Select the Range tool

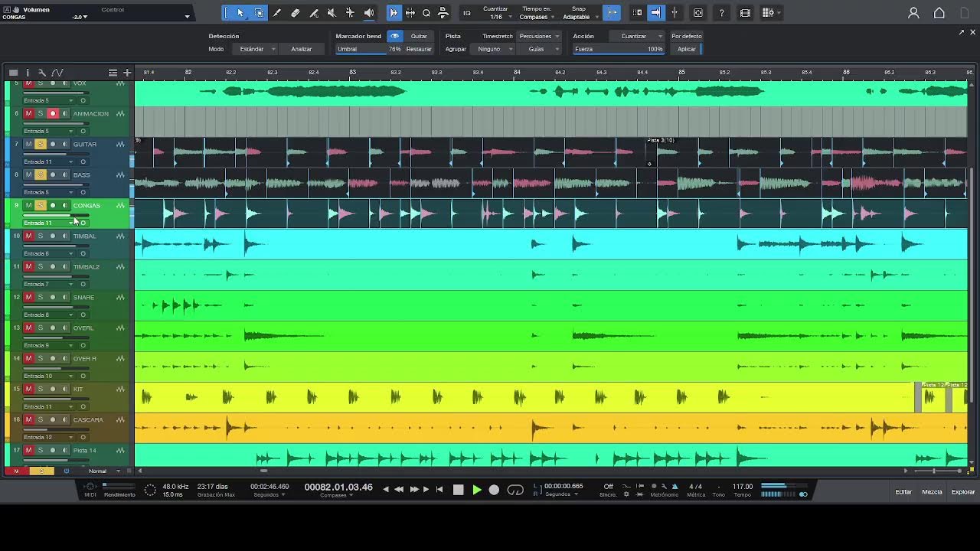pos(259,13)
